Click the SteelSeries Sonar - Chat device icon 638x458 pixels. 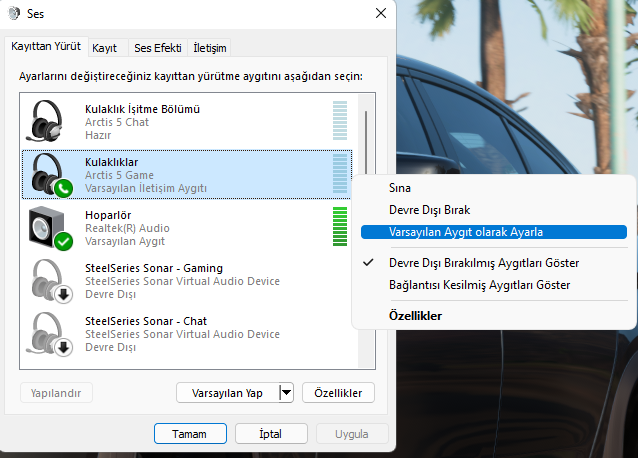(x=50, y=334)
